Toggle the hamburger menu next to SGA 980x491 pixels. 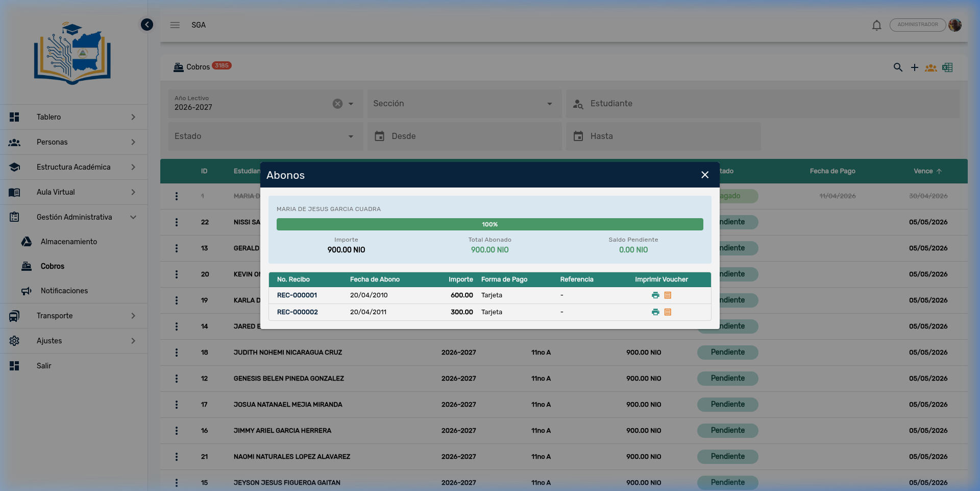tap(175, 25)
